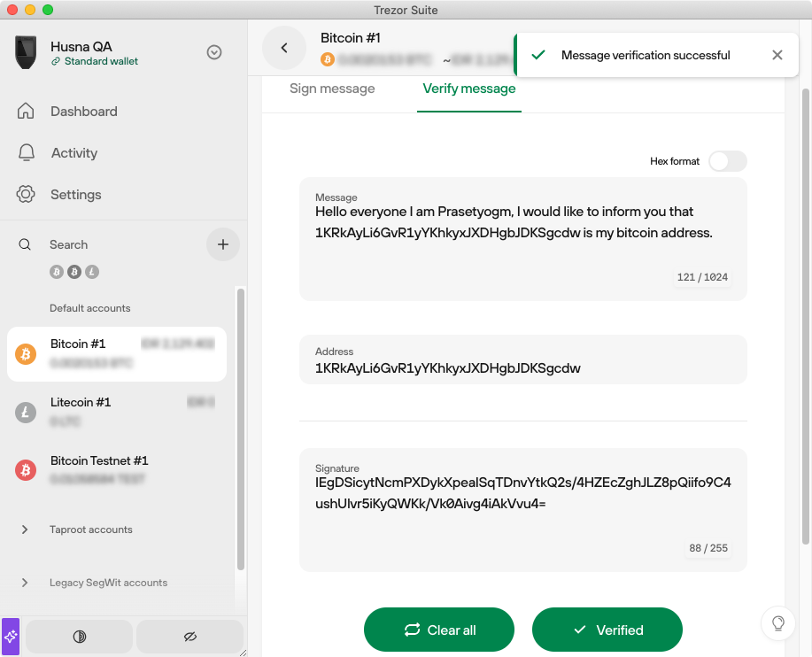Switch to the Verify message tab
This screenshot has height=657, width=812.
(469, 89)
